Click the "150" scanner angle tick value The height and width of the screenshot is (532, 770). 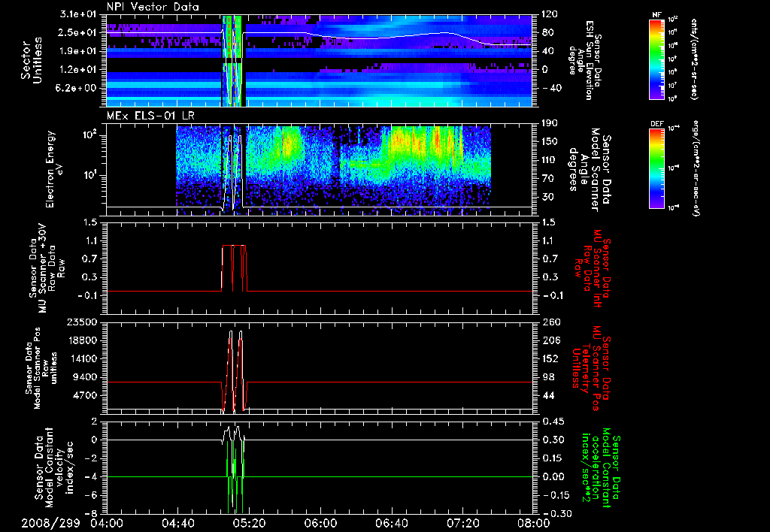click(x=550, y=141)
